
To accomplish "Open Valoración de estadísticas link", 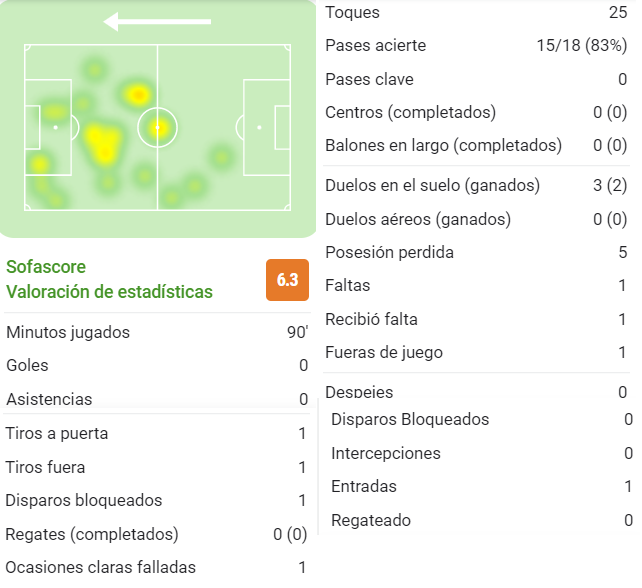I will 109,292.
